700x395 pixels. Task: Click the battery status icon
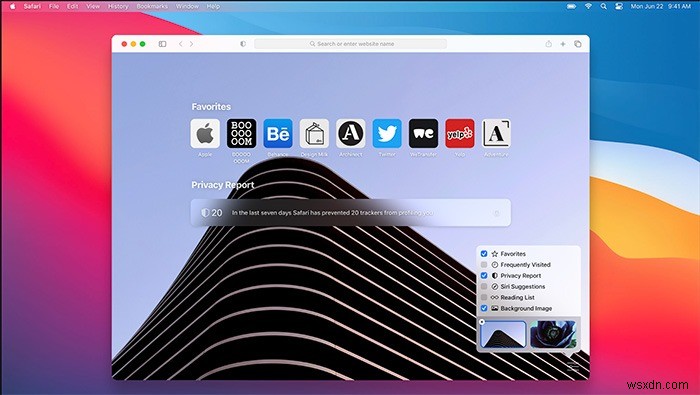571,6
